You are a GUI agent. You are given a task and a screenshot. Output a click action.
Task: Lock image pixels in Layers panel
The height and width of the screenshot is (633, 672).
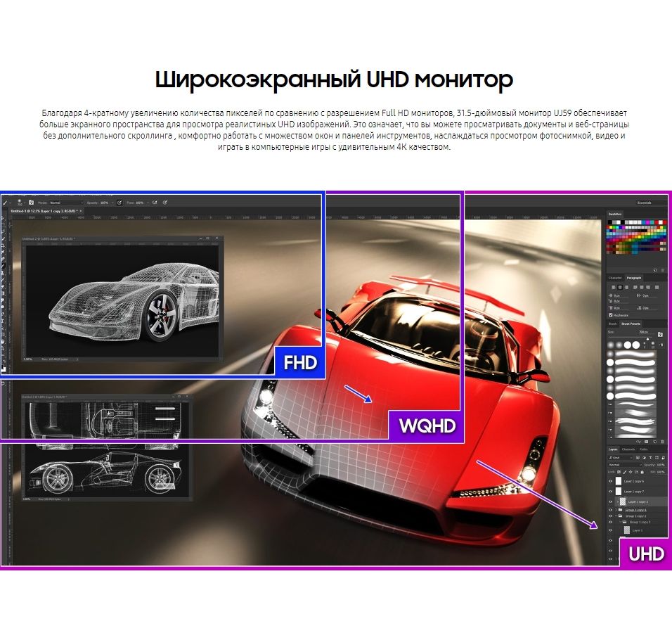(x=624, y=472)
